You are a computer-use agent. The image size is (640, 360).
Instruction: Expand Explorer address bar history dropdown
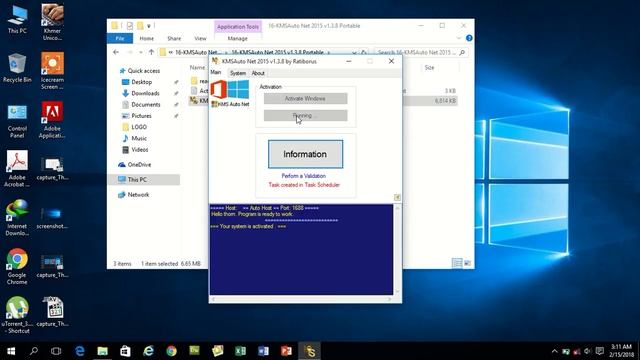(354, 53)
